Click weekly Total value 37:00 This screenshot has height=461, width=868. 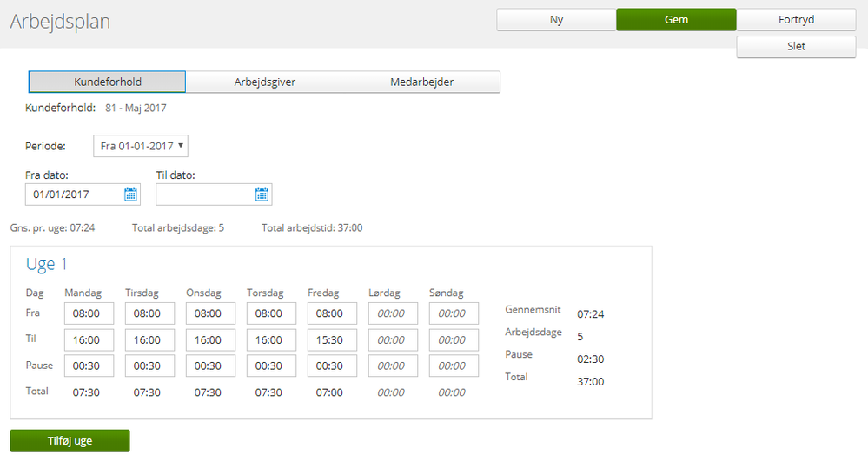[591, 382]
